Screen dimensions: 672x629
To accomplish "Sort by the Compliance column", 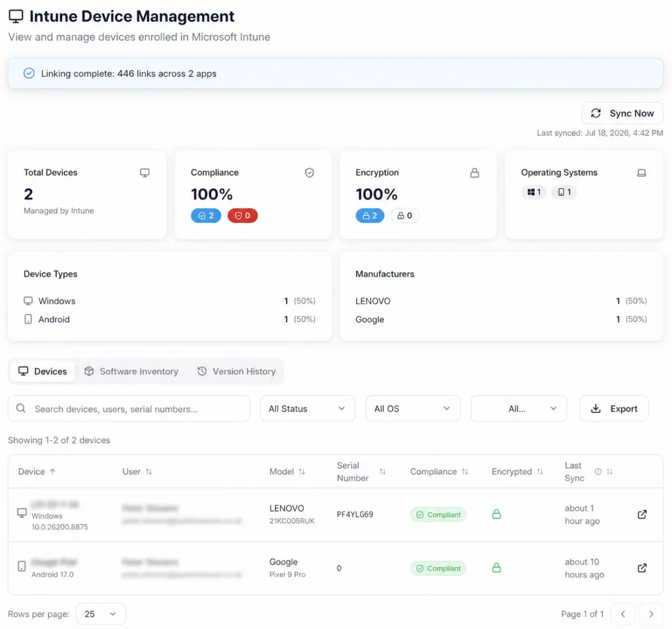I will pos(439,472).
